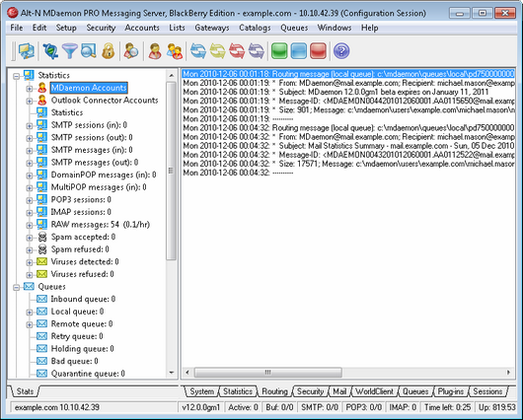Screen dimensions: 523x420
Task: Collapse the Queues tree node
Action: (x=16, y=287)
